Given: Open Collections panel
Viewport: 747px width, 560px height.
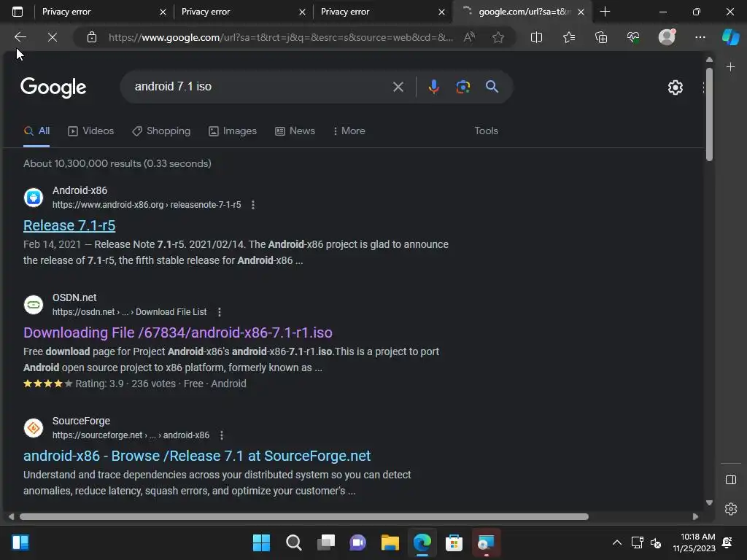Looking at the screenshot, I should 601,37.
